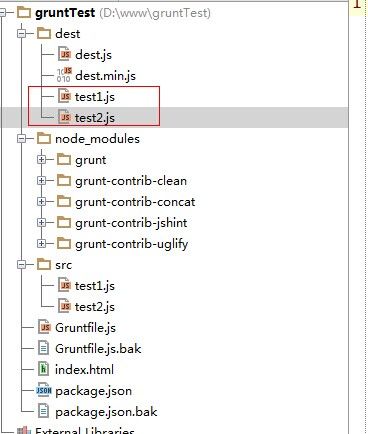Collapse the node_modules folder
Screen dimensions: 368x434
(21, 139)
